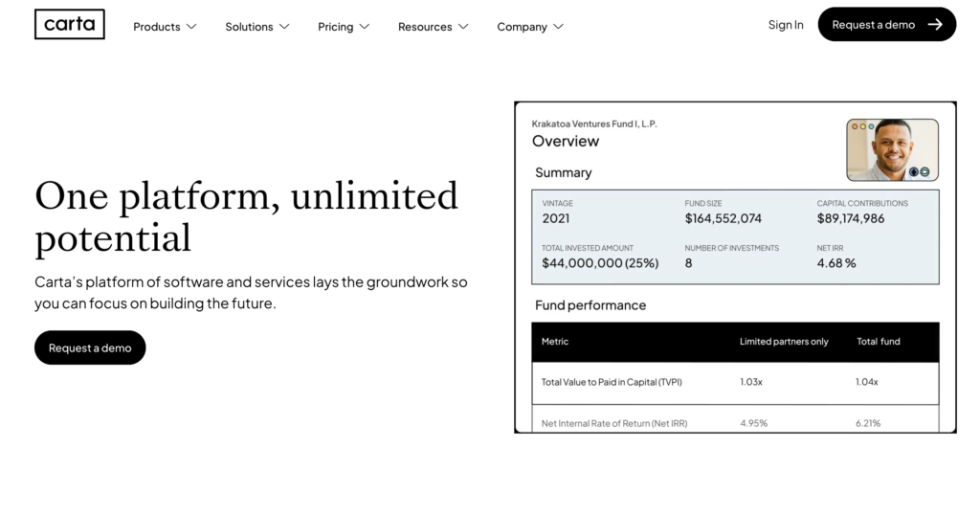Click the 1.03x value
Image resolution: width=980 pixels, height=515 pixels.
(751, 382)
